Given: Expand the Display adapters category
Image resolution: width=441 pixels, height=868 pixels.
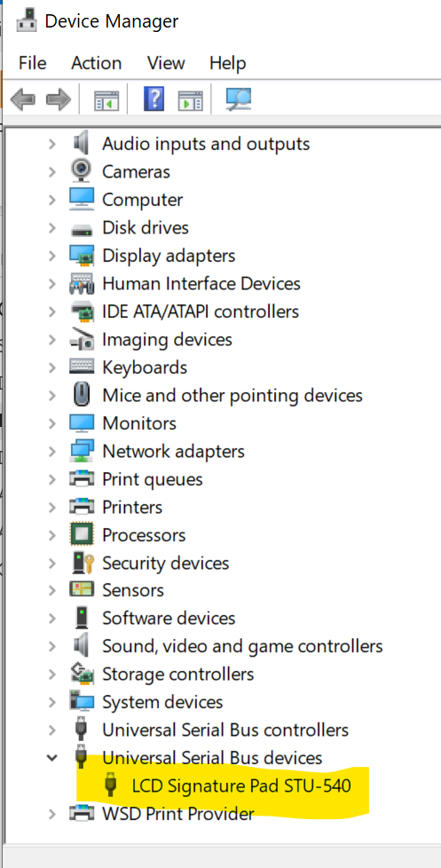Looking at the screenshot, I should [52, 256].
